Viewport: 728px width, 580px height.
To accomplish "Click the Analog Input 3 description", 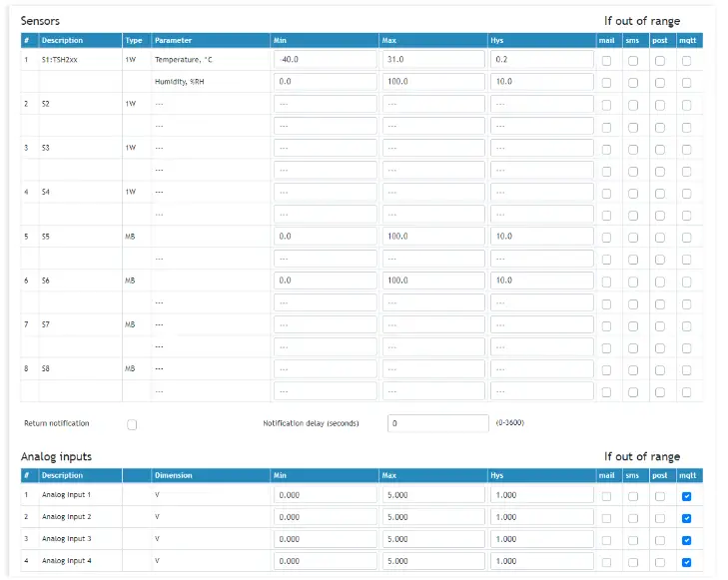I will coord(66,539).
